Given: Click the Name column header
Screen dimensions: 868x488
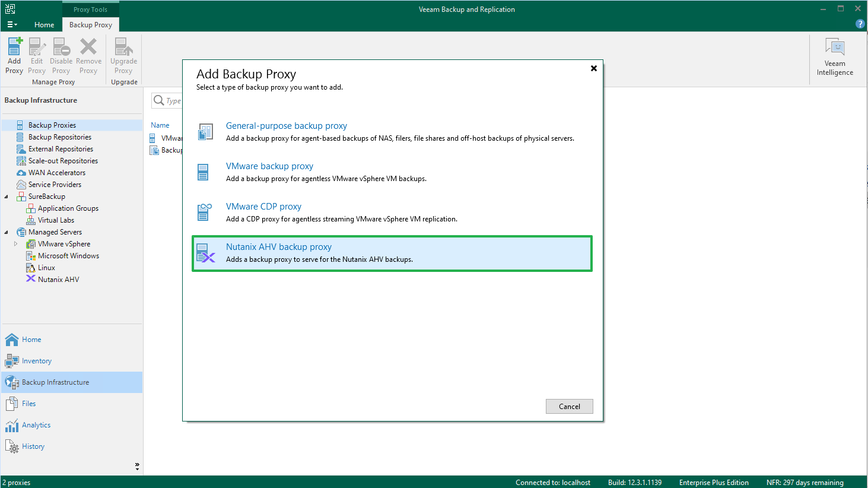Looking at the screenshot, I should coord(160,125).
